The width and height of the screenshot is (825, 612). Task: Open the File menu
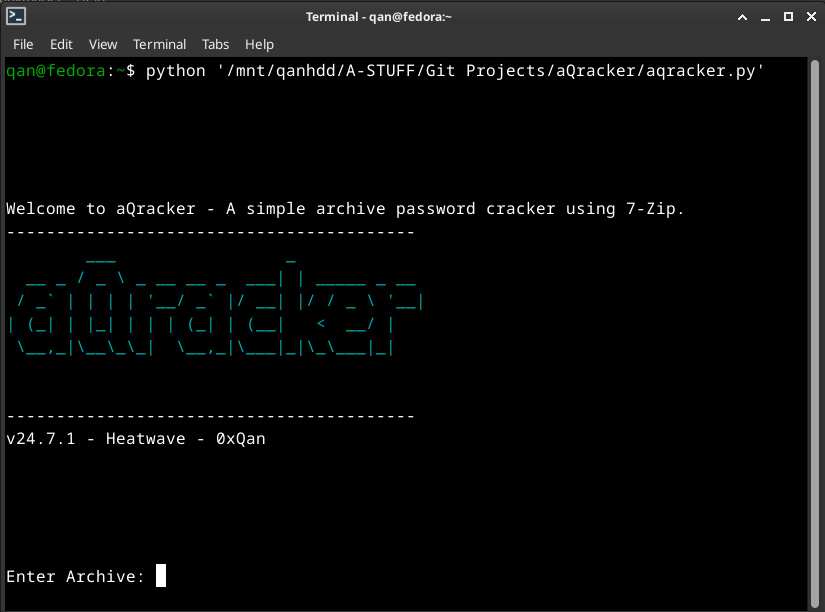pos(23,45)
